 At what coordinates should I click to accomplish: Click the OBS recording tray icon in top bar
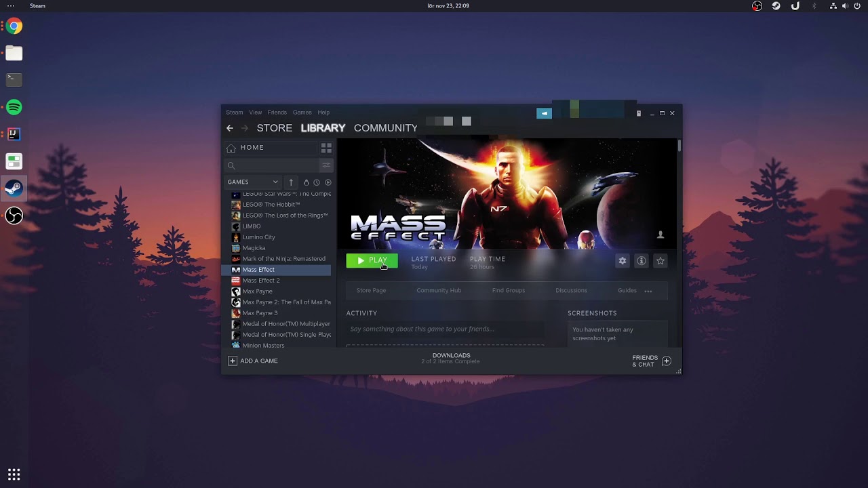click(x=757, y=6)
